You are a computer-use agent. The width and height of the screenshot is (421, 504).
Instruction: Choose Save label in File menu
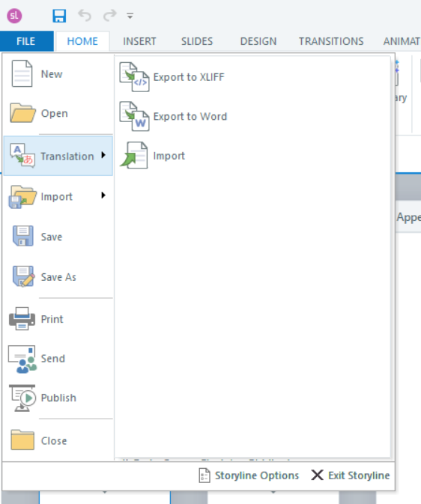[x=52, y=237]
